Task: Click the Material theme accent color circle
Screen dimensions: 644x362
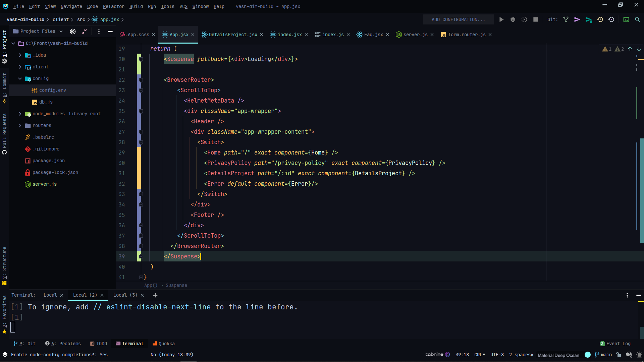Action: pos(588,355)
